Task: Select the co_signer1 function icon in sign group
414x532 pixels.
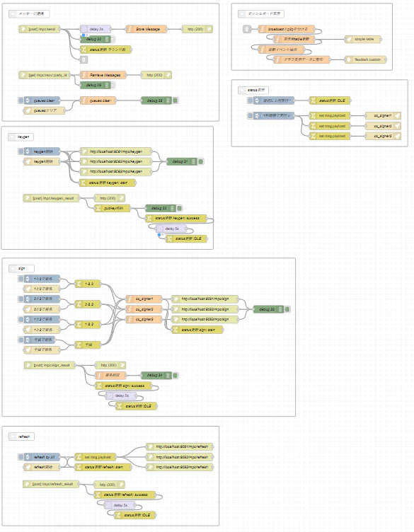Action: [130, 299]
